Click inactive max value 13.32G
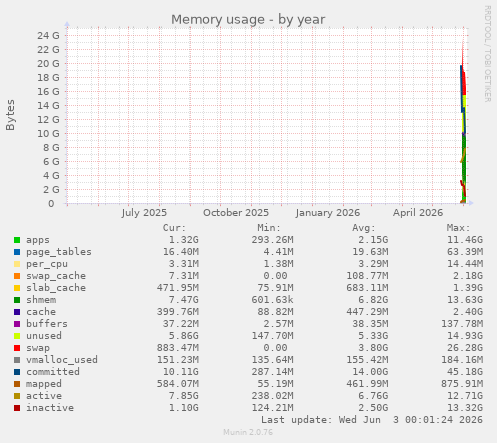The image size is (497, 443). 465,408
